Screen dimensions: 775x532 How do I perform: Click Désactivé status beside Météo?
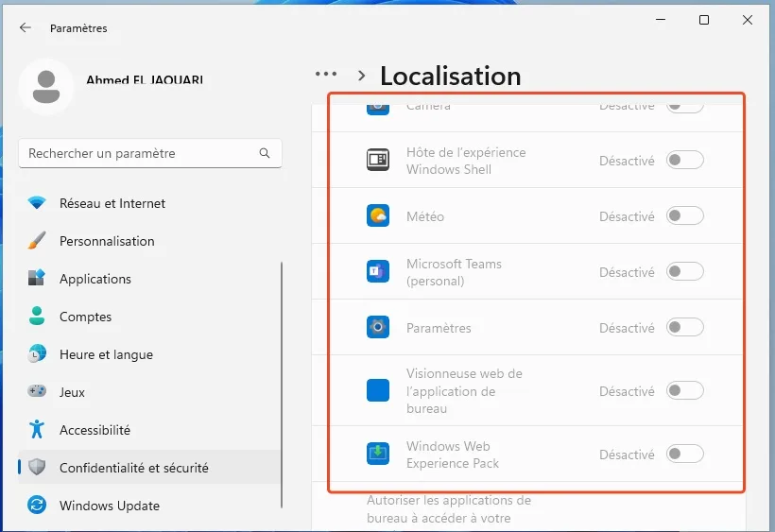click(627, 216)
